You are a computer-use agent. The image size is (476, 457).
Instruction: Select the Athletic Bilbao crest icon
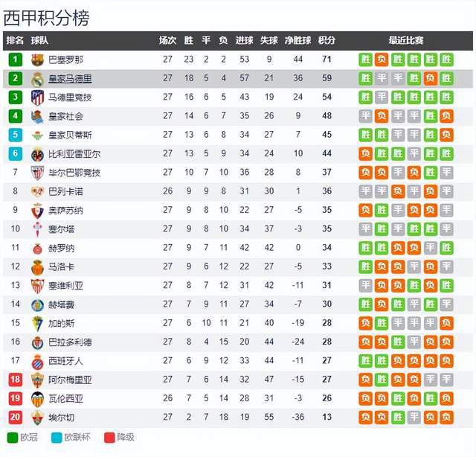pos(37,172)
